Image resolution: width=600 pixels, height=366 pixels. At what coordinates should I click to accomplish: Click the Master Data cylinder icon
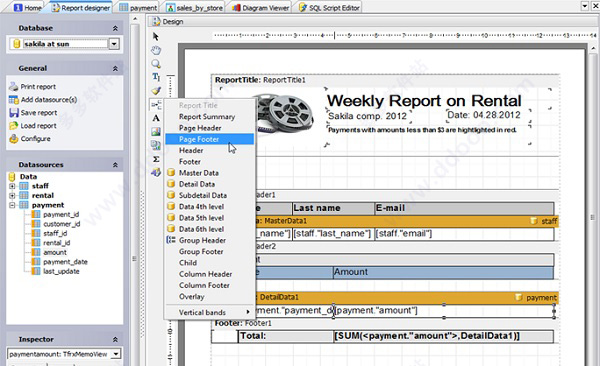pyautogui.click(x=171, y=173)
